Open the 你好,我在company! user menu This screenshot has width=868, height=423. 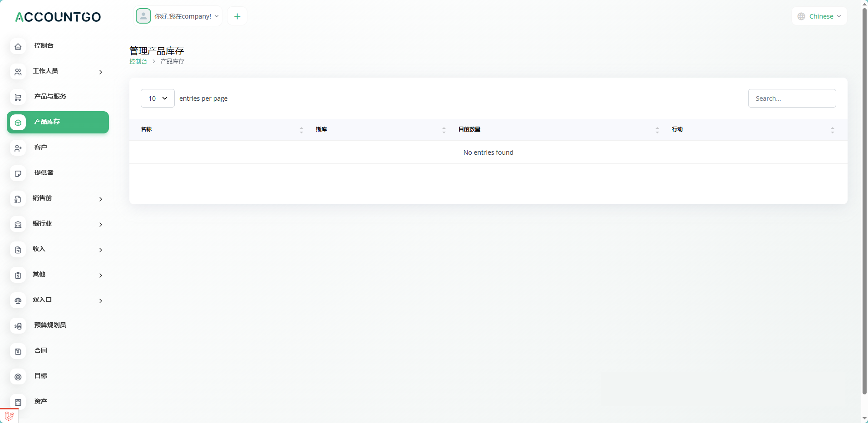[x=178, y=16]
